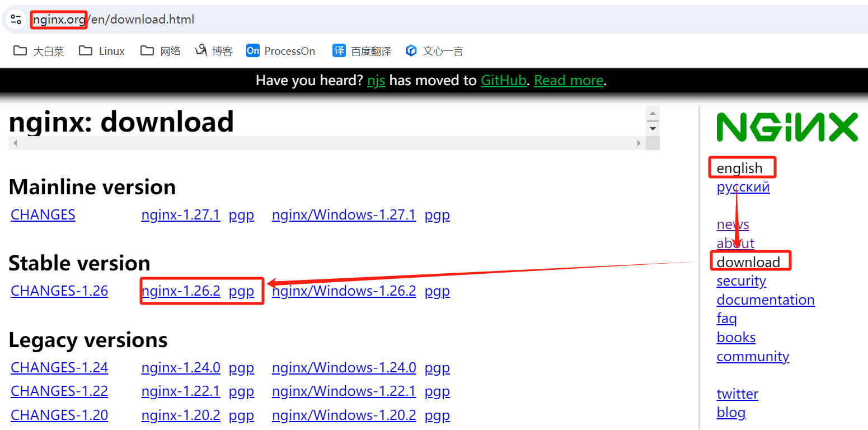The image size is (868, 430).
Task: Open the faq sidebar link
Action: (x=726, y=319)
